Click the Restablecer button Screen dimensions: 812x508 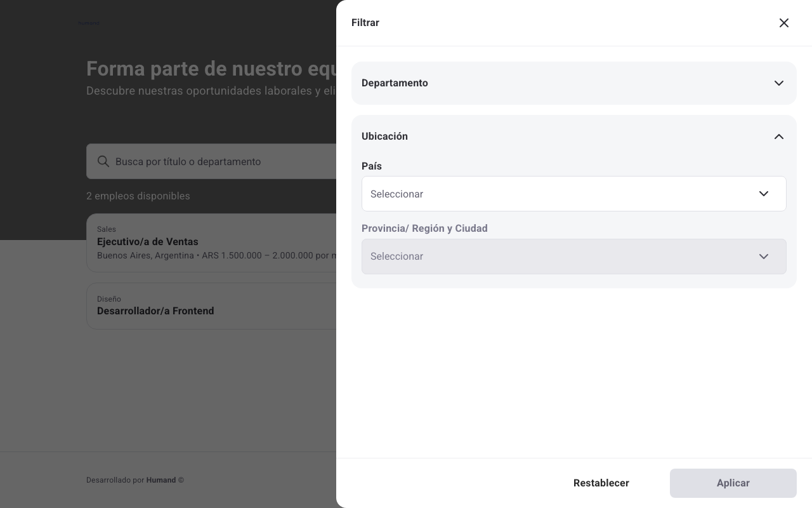(601, 483)
